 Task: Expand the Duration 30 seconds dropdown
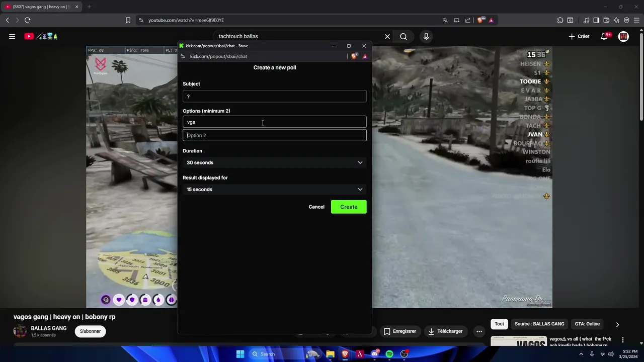coord(275,162)
